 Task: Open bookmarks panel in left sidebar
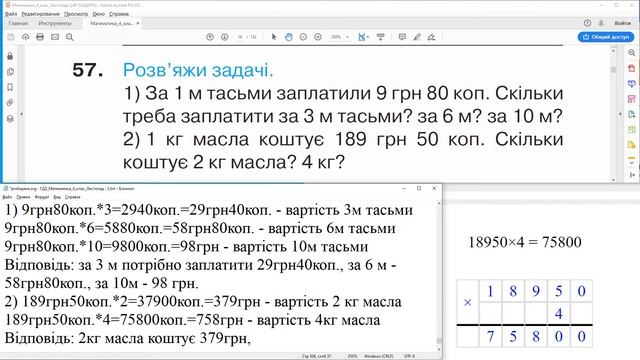(10, 87)
